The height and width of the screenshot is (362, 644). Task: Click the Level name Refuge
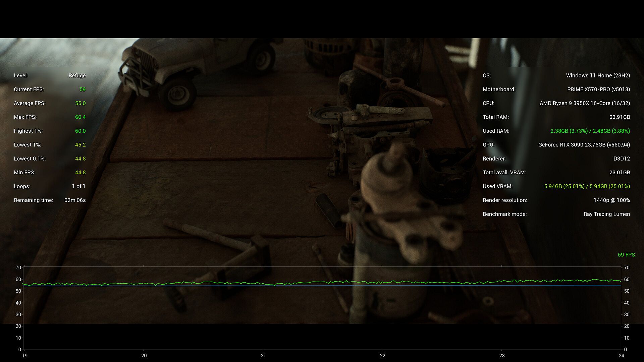[x=77, y=75]
